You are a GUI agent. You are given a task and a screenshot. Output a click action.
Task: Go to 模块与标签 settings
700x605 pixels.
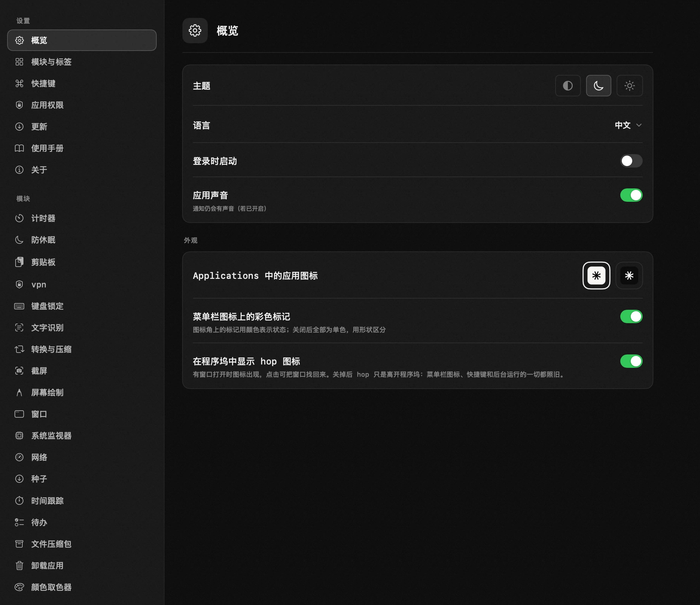(x=82, y=62)
